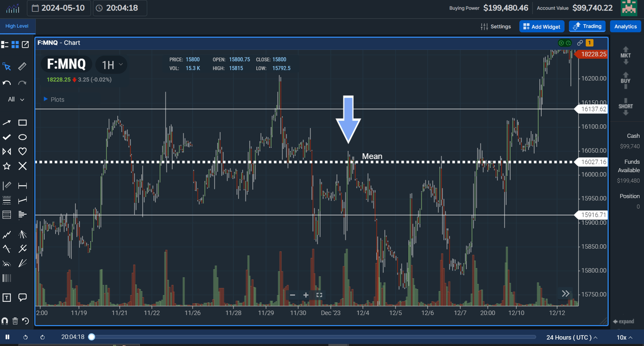Viewport: 644px width, 346px height.
Task: Undo the last drawing action
Action: point(6,83)
